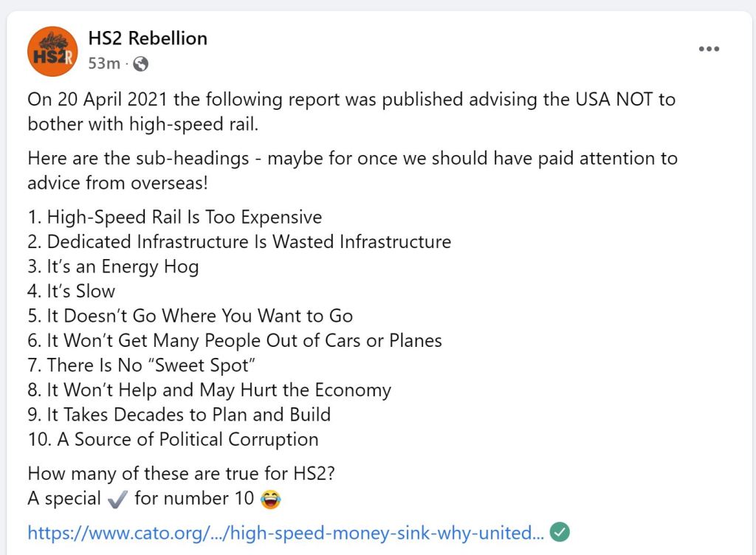Click the grey check mark emoji
This screenshot has width=756, height=555.
118,499
